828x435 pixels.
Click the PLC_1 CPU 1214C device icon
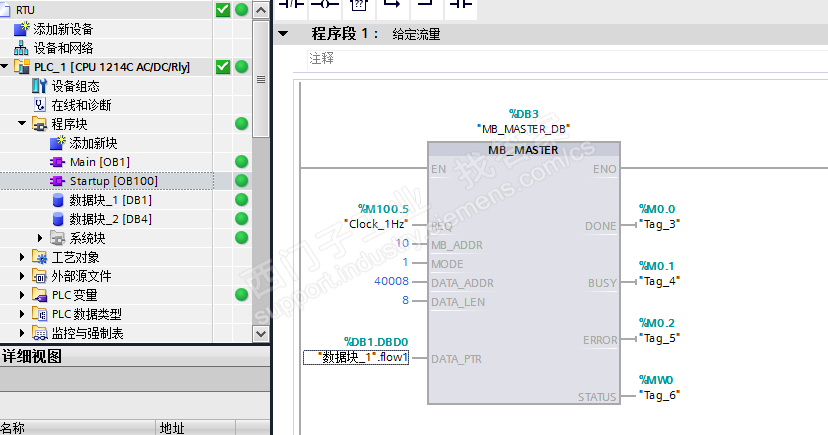point(22,67)
